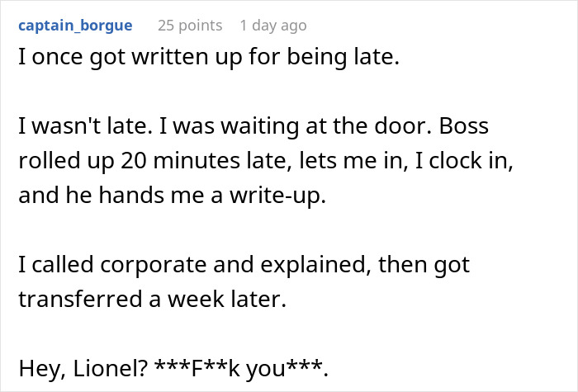This screenshot has height=392, width=578.
Task: Click the phrase 'I called corporate'
Action: (112, 265)
